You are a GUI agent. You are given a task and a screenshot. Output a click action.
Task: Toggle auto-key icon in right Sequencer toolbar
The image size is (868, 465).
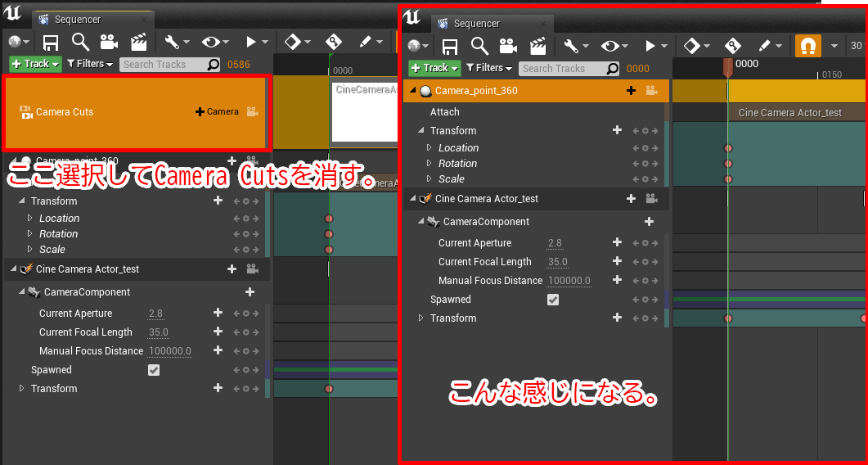pyautogui.click(x=733, y=46)
